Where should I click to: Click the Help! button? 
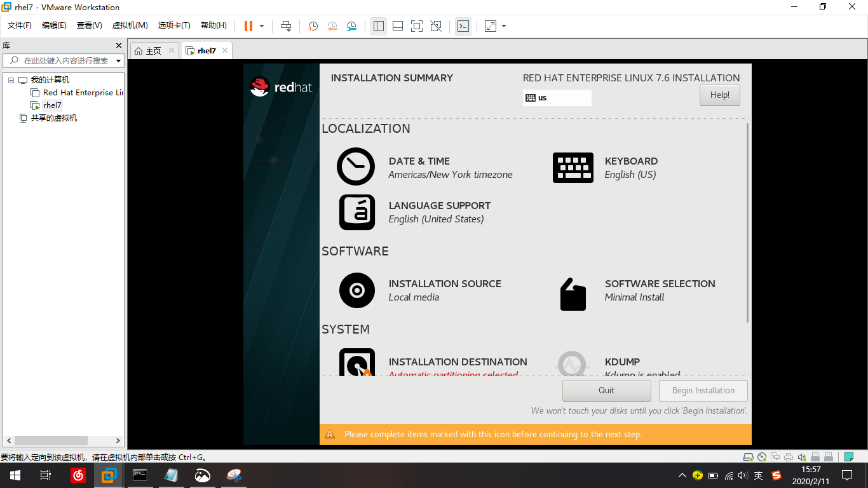tap(720, 95)
